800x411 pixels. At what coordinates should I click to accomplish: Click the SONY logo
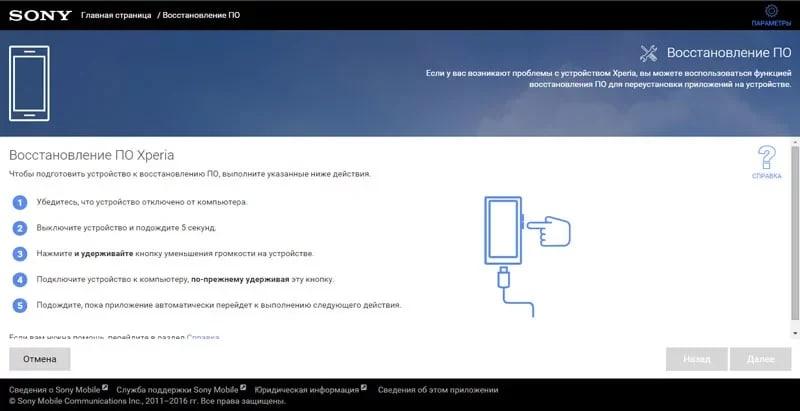pos(40,15)
